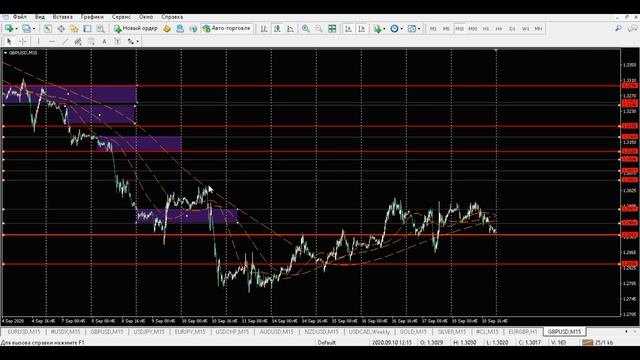This screenshot has width=640, height=360.
Task: Click the 25/1 kb connection status
Action: pos(598,342)
